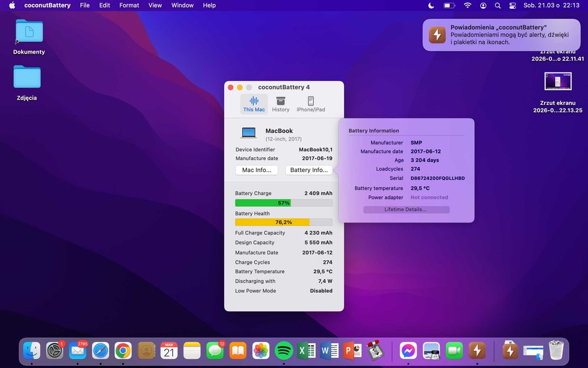Open the coconutBattery application menu
This screenshot has width=588, height=368.
click(47, 5)
